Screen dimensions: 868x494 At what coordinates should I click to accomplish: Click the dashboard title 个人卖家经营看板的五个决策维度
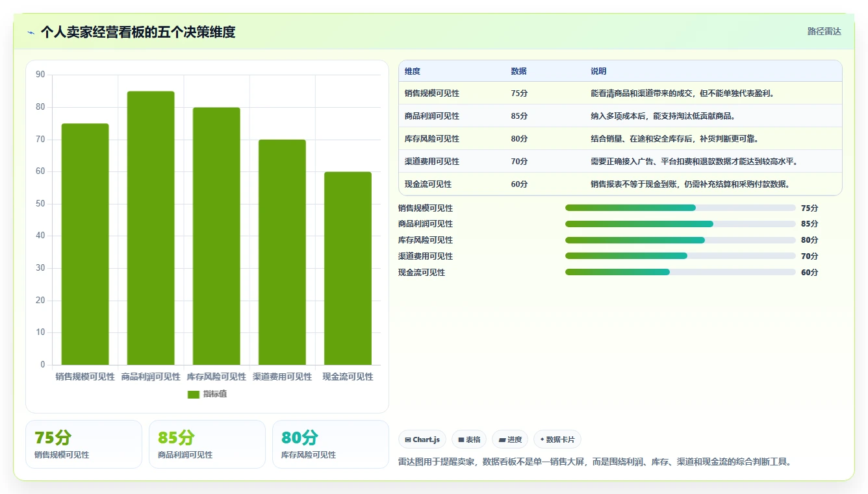(138, 32)
